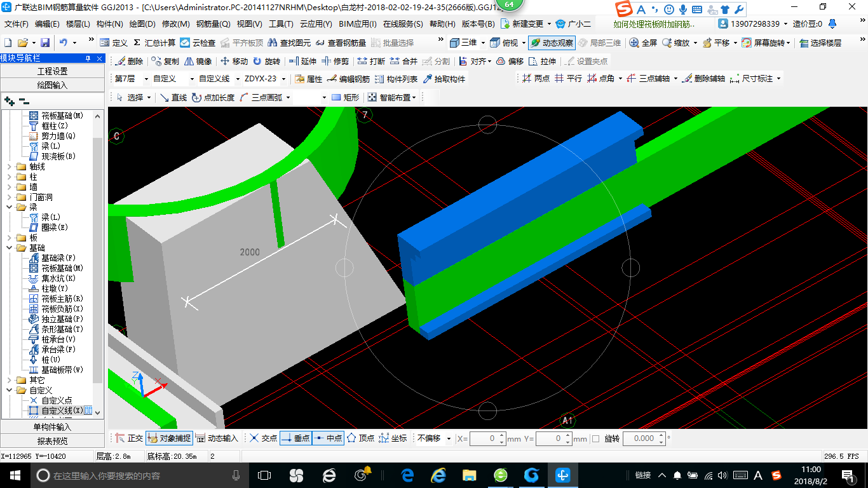Open Internet Explorer from the taskbar

coord(438,475)
